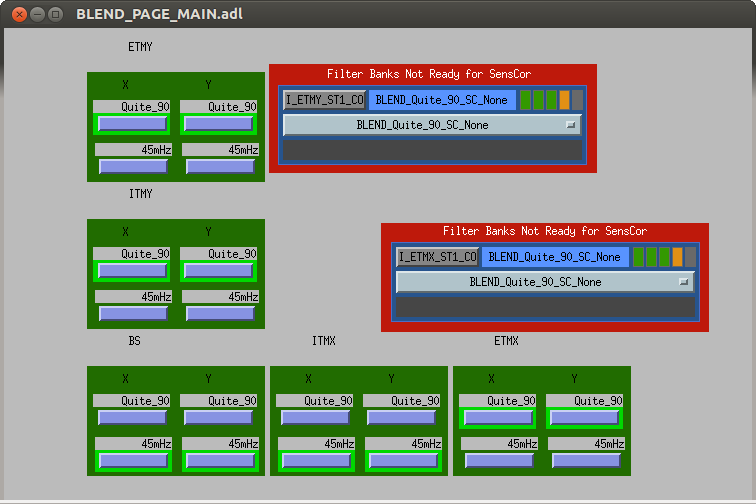Screen dimensions: 756x504
Task: Click ITMX X 45mHz text readback
Action: 316,444
